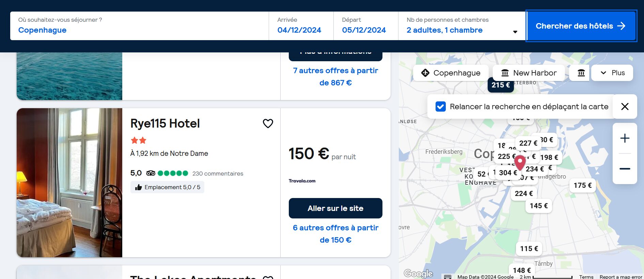644x279 pixels.
Task: Click the thumbs-up Emplacement badge
Action: (x=167, y=187)
